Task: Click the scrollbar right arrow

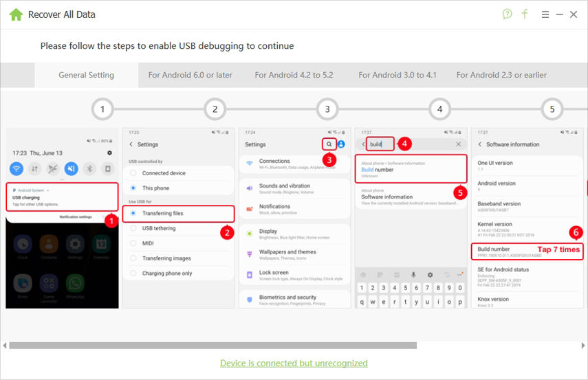Action: 583,345
